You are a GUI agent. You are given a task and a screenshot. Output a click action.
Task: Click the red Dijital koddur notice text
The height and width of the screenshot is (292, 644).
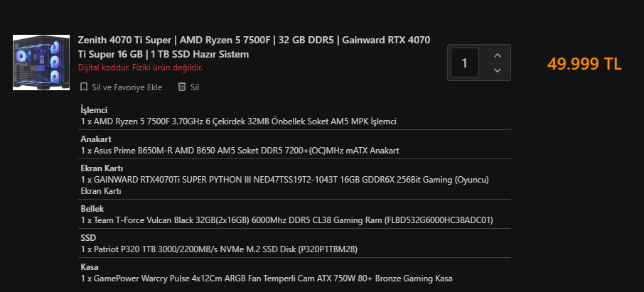[x=140, y=67]
